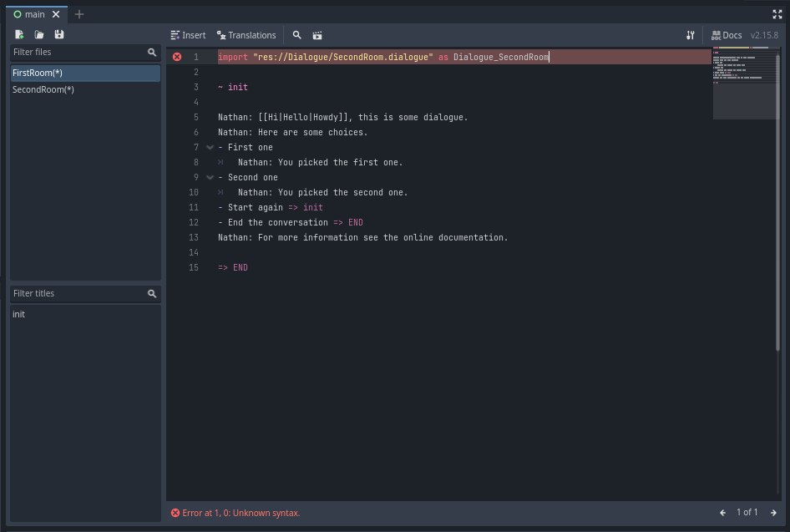Viewport: 790px width, 532px height.
Task: Expand the editor to fill the window
Action: (x=777, y=13)
